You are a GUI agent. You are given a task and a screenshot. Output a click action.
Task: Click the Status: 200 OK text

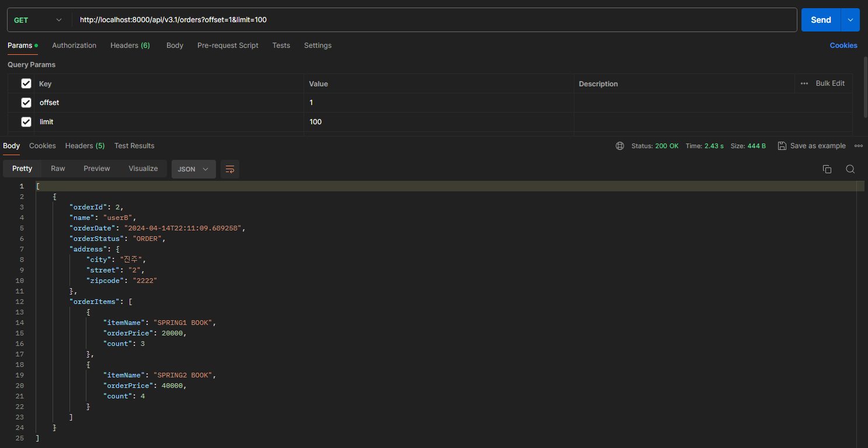tap(655, 146)
